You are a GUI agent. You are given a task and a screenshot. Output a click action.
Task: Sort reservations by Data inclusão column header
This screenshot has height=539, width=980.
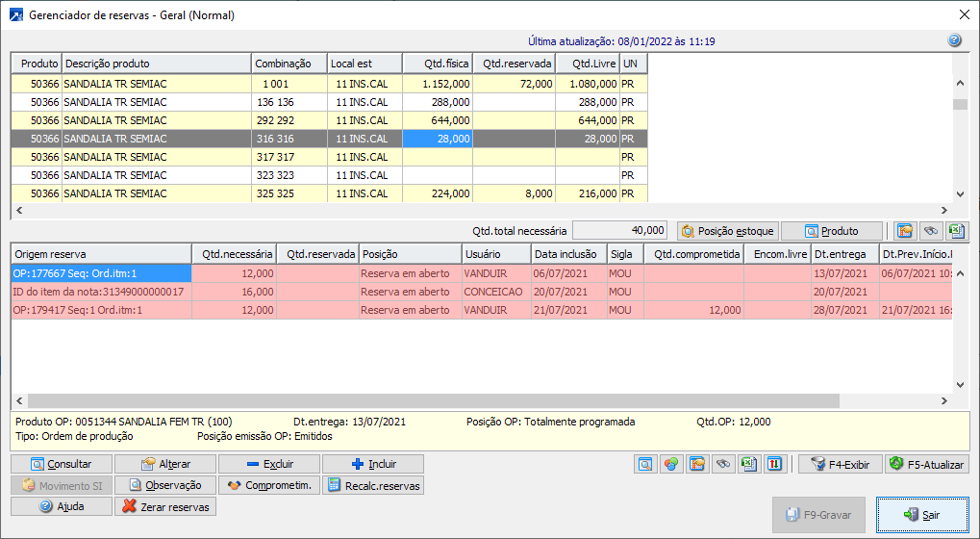[x=567, y=254]
